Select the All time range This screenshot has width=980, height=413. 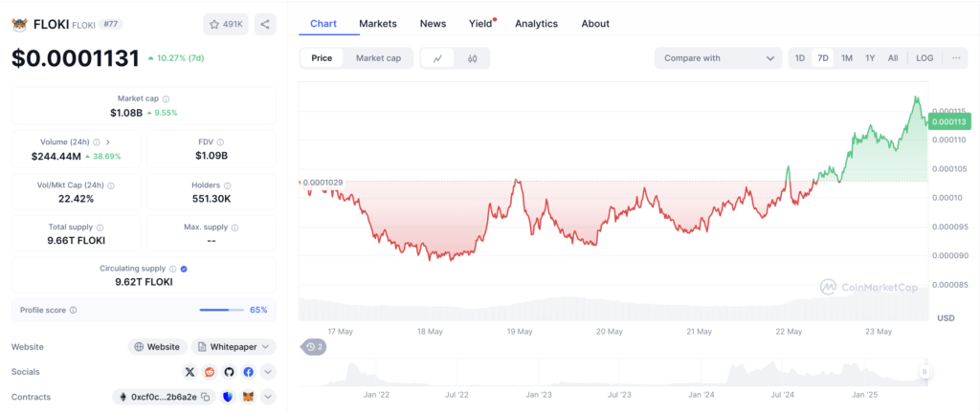pos(893,58)
